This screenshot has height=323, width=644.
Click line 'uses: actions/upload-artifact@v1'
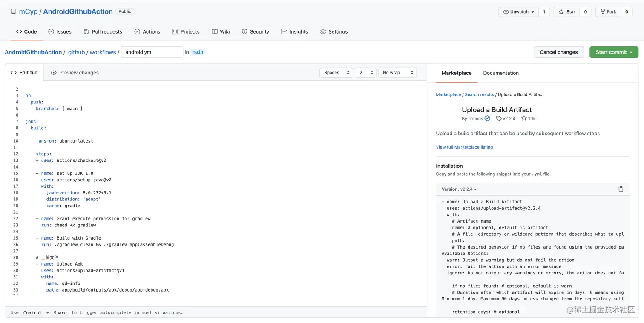tap(83, 270)
